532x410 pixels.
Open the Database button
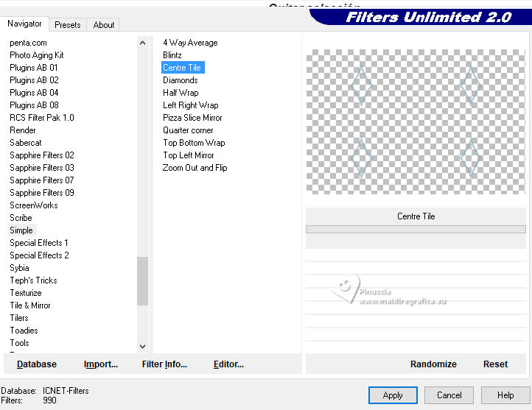(37, 364)
